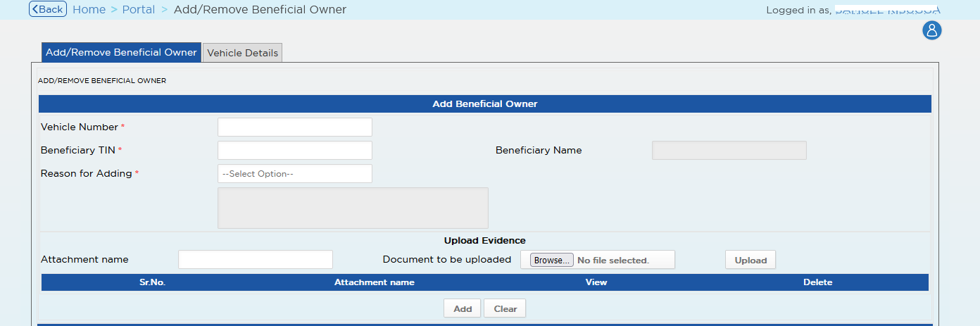Click the logged-in username link

pos(887,10)
